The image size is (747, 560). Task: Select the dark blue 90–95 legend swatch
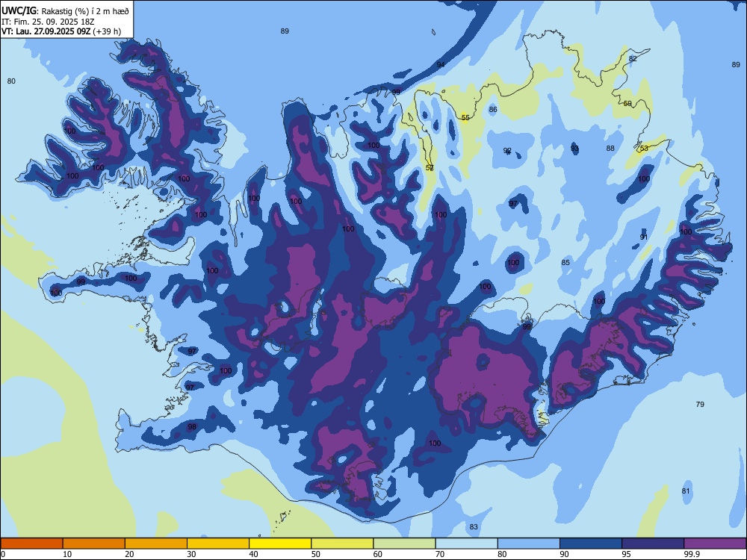(x=591, y=544)
